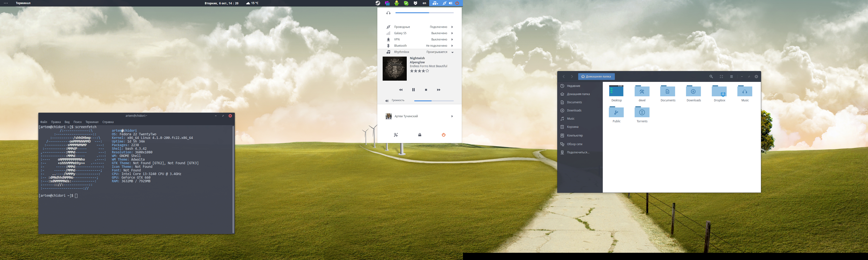This screenshot has width=868, height=260.
Task: Click the Power off icon in panel
Action: [443, 134]
